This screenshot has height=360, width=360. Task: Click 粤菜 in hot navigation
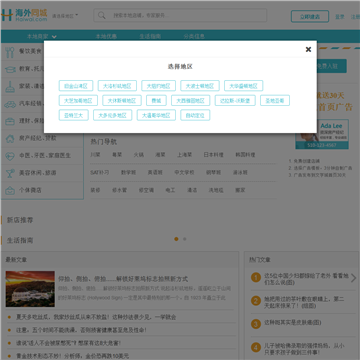pyautogui.click(x=117, y=155)
